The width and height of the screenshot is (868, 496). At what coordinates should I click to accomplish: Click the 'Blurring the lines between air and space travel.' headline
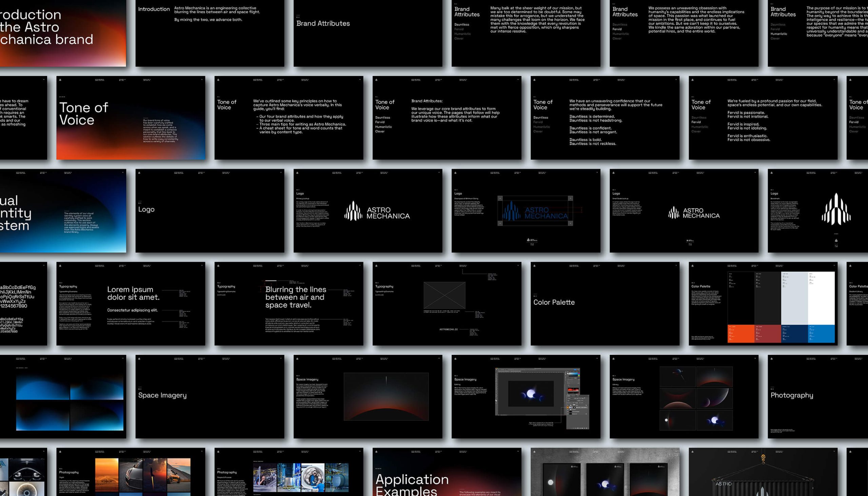click(x=296, y=297)
